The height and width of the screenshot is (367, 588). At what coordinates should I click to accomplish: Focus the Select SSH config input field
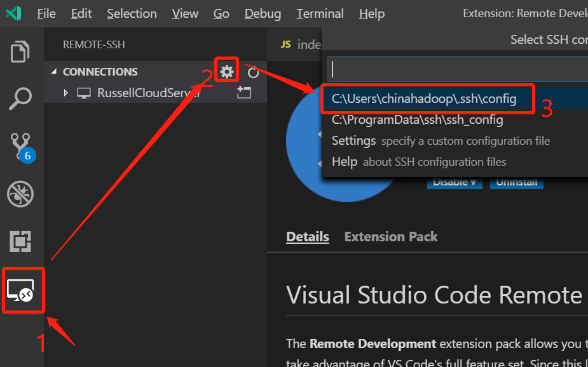(458, 69)
